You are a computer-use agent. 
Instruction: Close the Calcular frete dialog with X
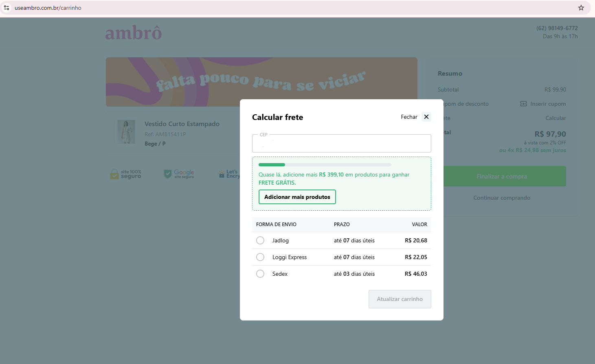coord(426,117)
